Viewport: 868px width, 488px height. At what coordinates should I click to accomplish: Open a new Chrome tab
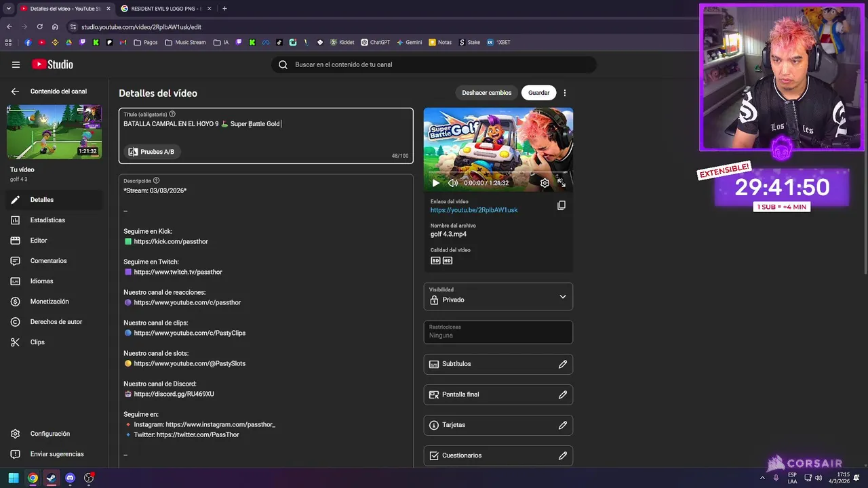pos(224,9)
